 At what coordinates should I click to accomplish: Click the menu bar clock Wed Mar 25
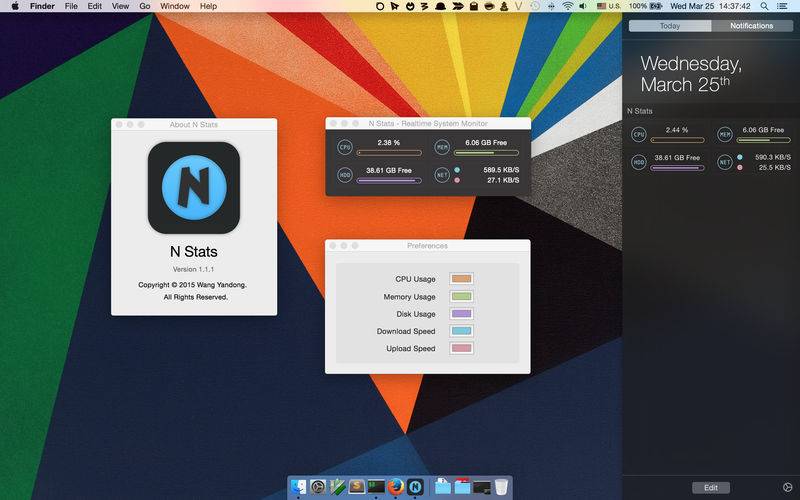click(710, 6)
